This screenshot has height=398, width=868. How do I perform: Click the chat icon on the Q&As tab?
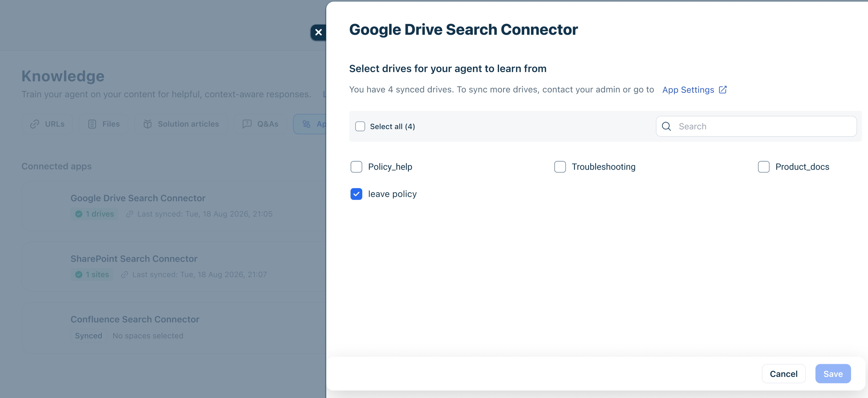[247, 124]
